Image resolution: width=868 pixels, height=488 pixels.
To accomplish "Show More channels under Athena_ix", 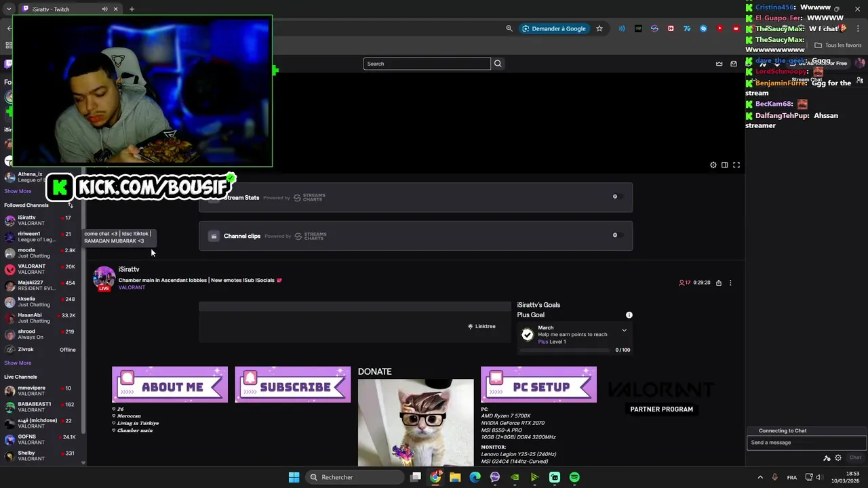I will pyautogui.click(x=18, y=191).
